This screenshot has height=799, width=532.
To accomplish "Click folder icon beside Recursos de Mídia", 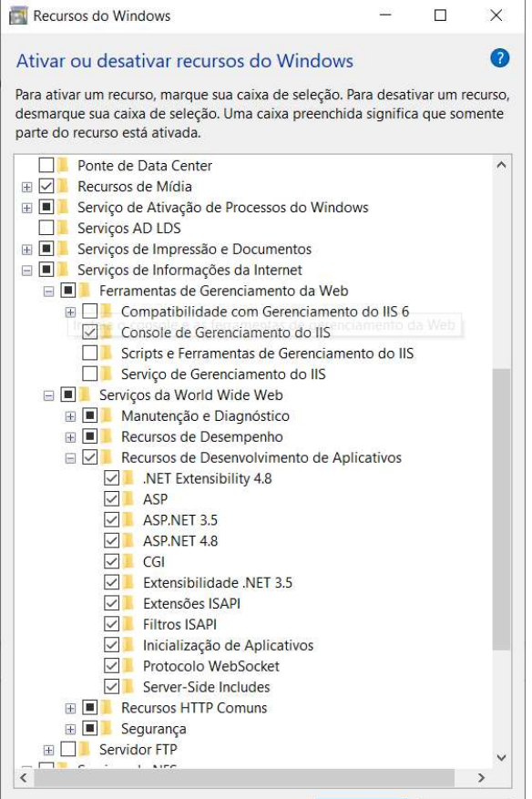I will (63, 186).
